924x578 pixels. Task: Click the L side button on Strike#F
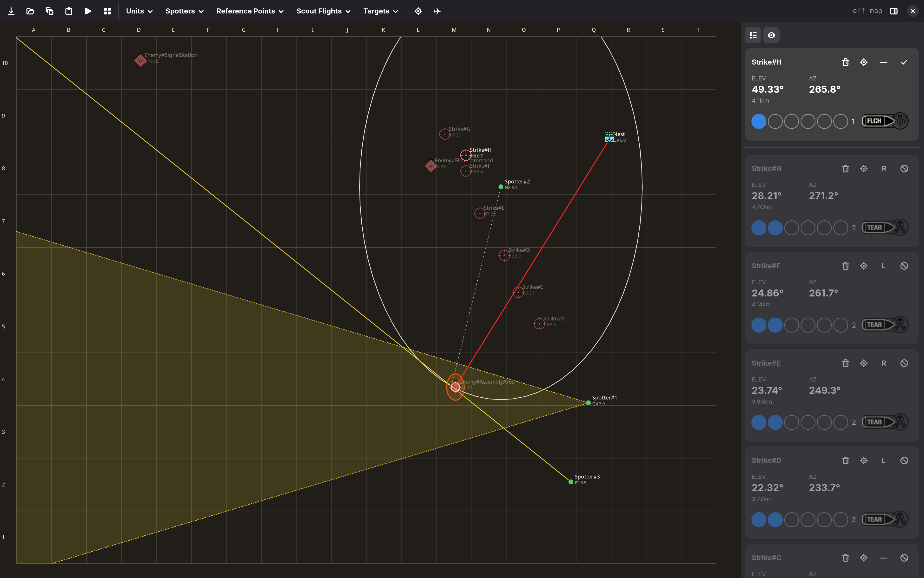(884, 266)
